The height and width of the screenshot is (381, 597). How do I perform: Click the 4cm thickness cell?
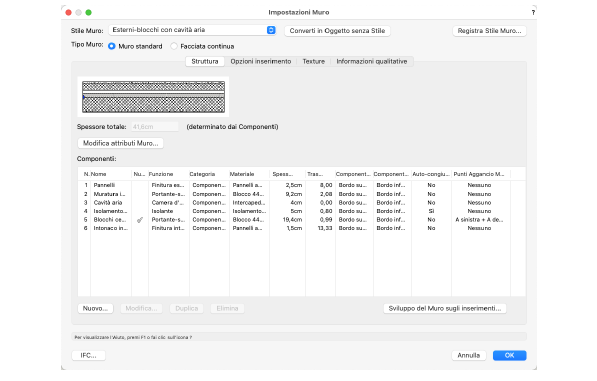pyautogui.click(x=296, y=202)
